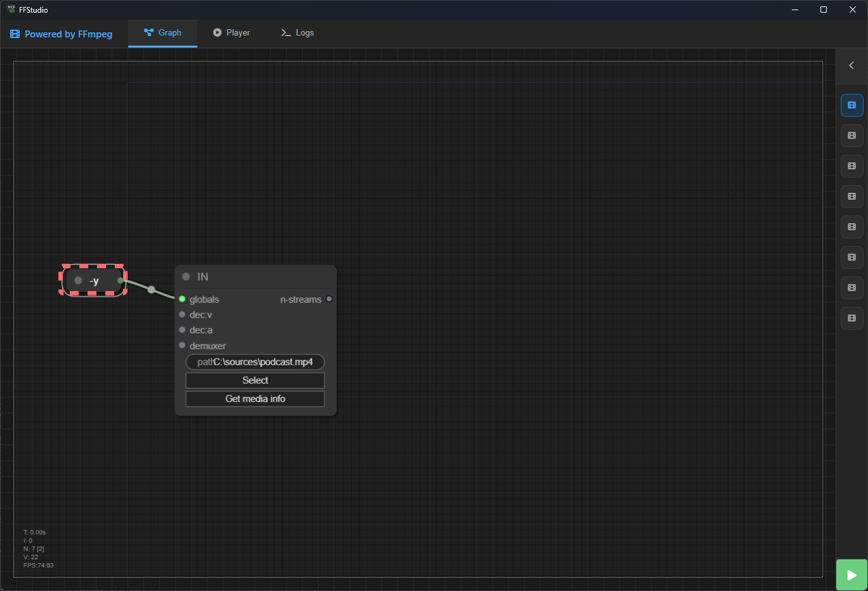Image resolution: width=868 pixels, height=591 pixels.
Task: Switch to the Graph tab
Action: (x=162, y=33)
